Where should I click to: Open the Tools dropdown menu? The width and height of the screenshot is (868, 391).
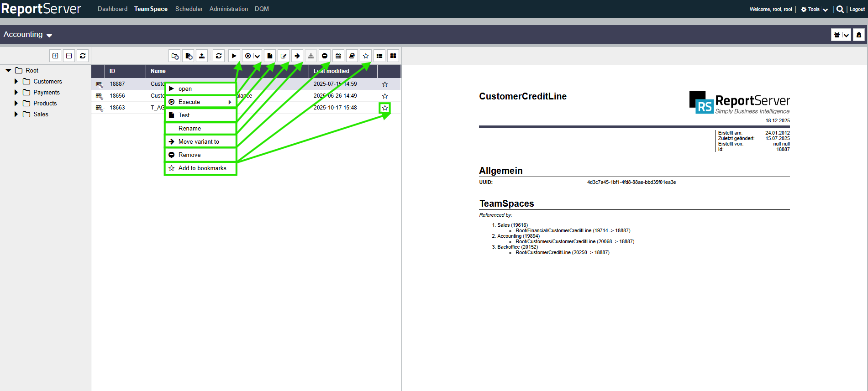coord(814,9)
